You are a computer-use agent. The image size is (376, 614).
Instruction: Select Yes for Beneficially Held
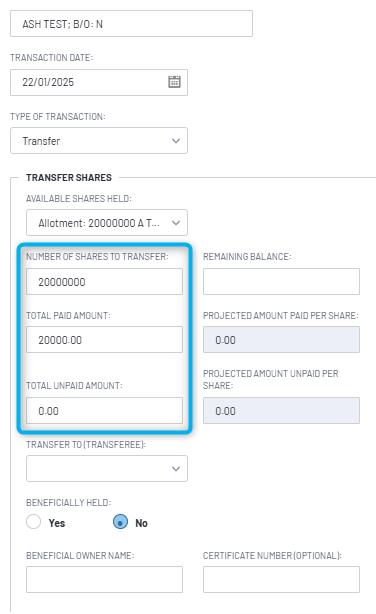point(34,522)
